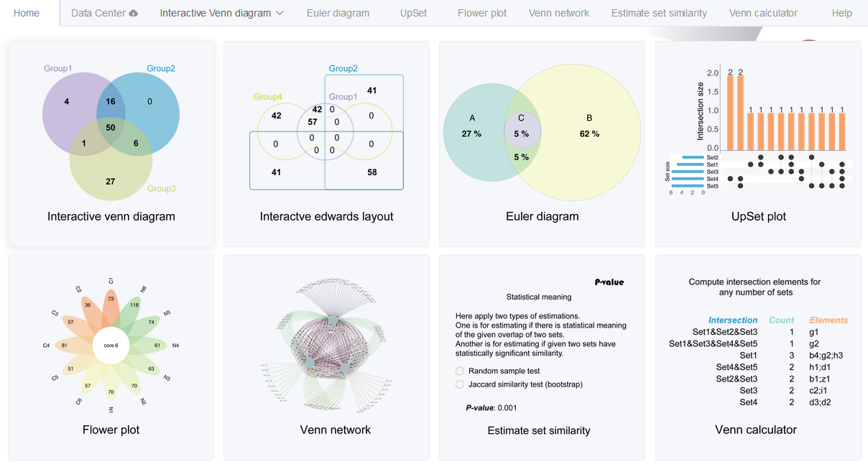Click the Home tab
Image resolution: width=868 pixels, height=467 pixels.
click(x=27, y=13)
